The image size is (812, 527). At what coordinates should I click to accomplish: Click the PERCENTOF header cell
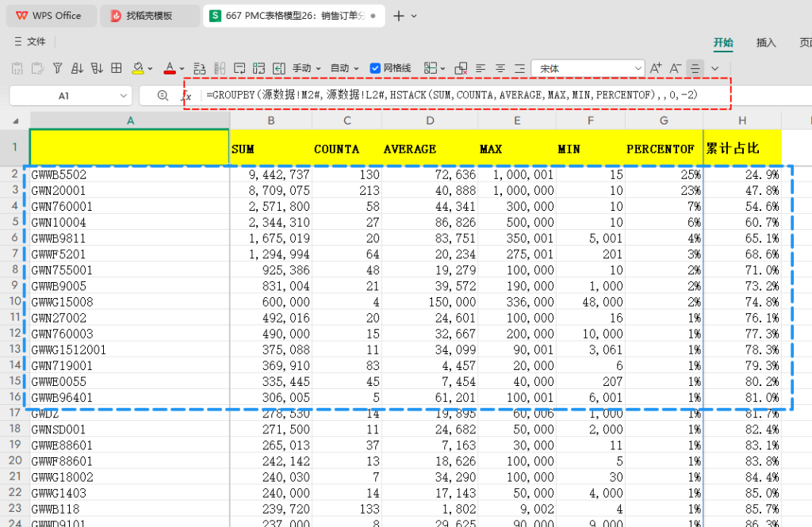(664, 147)
